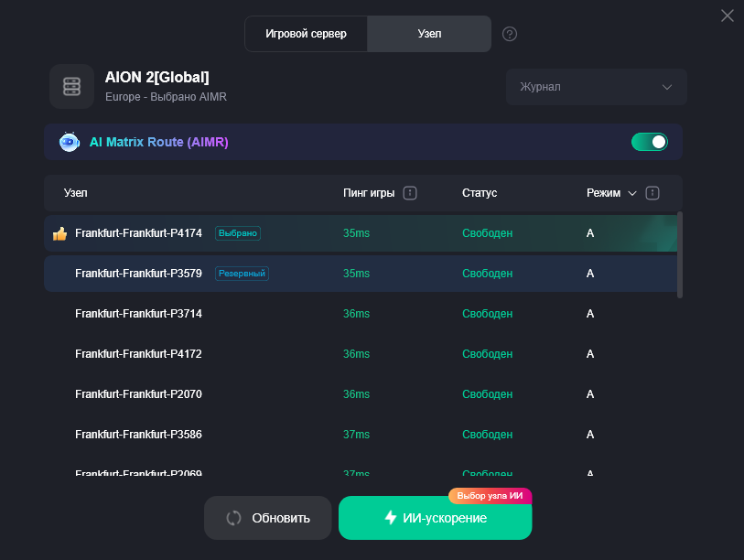Viewport: 744px width, 560px height.
Task: Click the lightning bolt icon in ИИ-ускорение
Action: tap(391, 517)
